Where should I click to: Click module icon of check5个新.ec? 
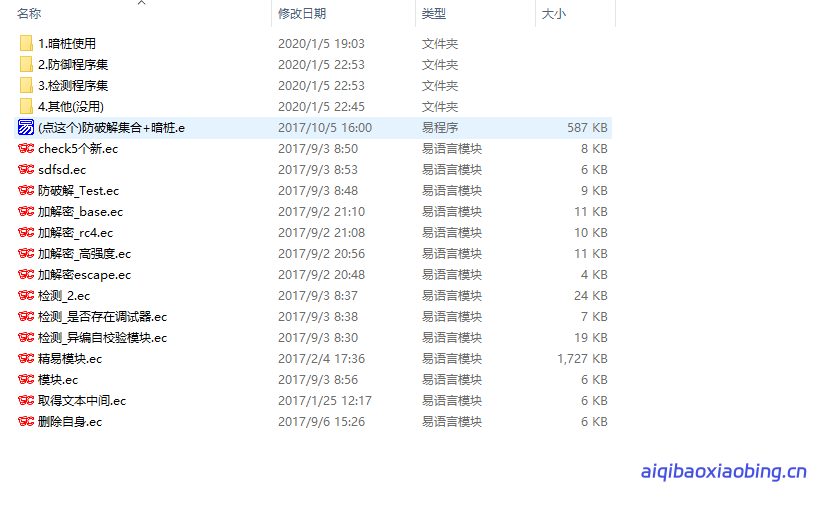[x=26, y=148]
